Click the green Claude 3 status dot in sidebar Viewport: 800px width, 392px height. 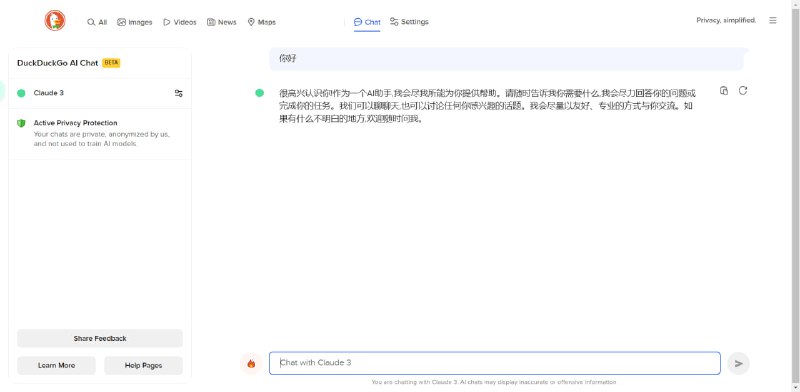tap(21, 93)
